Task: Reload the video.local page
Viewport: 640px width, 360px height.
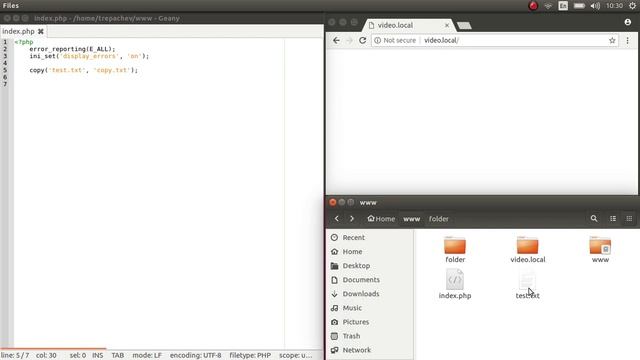Action: pos(362,40)
